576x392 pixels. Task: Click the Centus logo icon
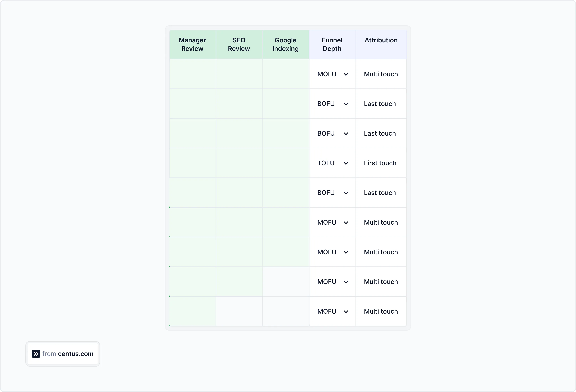point(36,354)
